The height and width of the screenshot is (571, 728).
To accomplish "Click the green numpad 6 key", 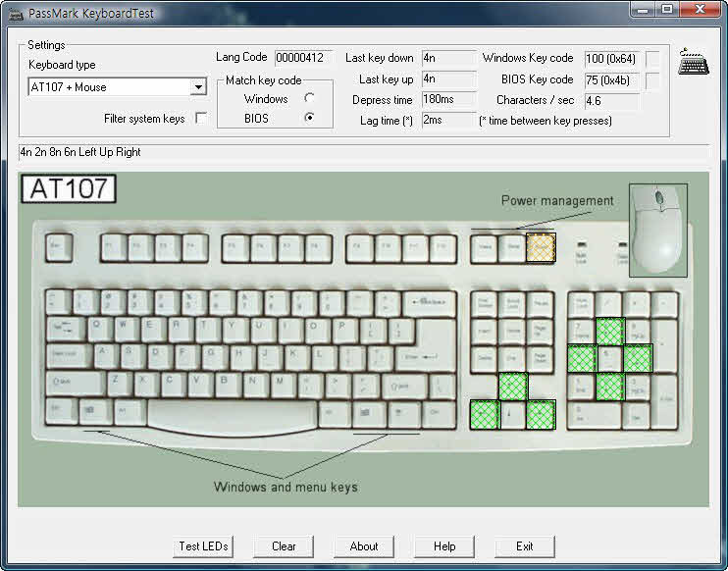I will (638, 358).
